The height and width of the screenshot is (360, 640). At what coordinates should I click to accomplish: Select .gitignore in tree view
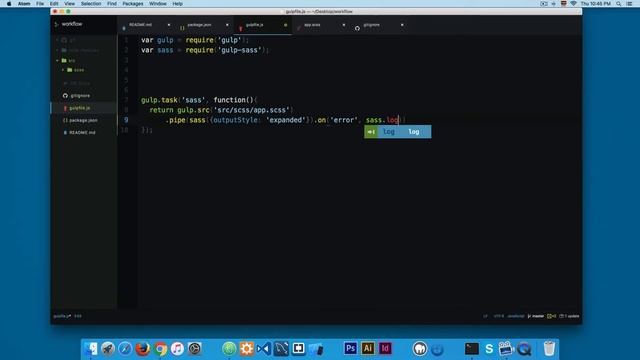(80, 96)
